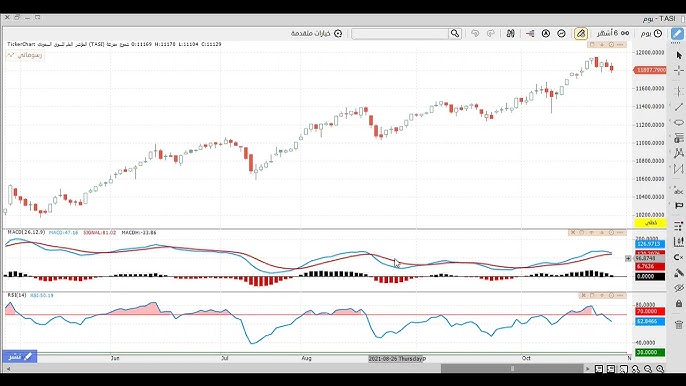Screen dimensions: 686x386
Task: Open the خيارات متقدمة advanced options menu
Action: pyautogui.click(x=316, y=34)
